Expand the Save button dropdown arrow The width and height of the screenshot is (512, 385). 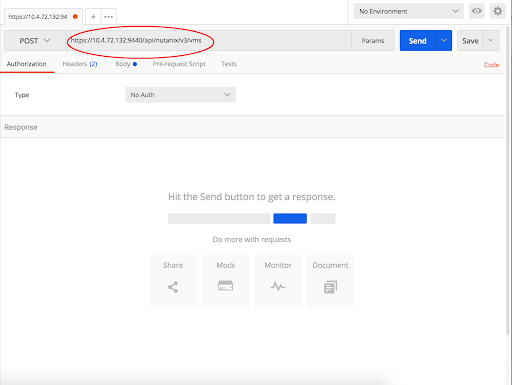tap(491, 40)
